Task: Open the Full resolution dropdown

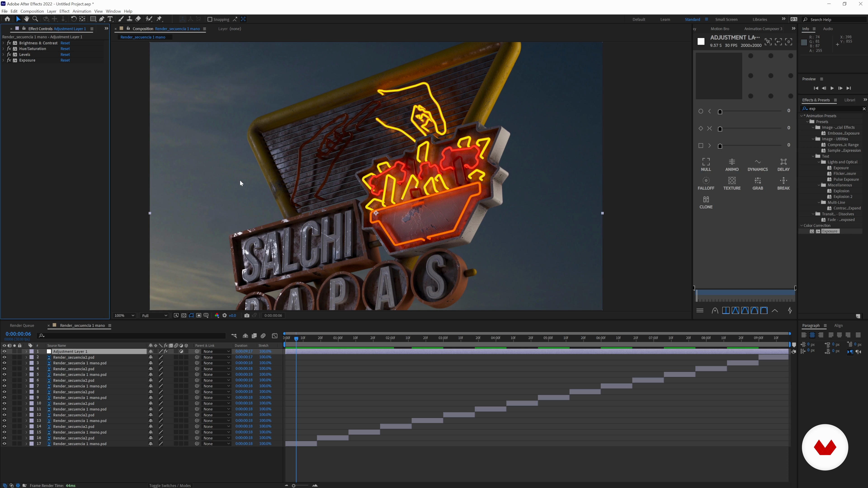Action: 154,316
